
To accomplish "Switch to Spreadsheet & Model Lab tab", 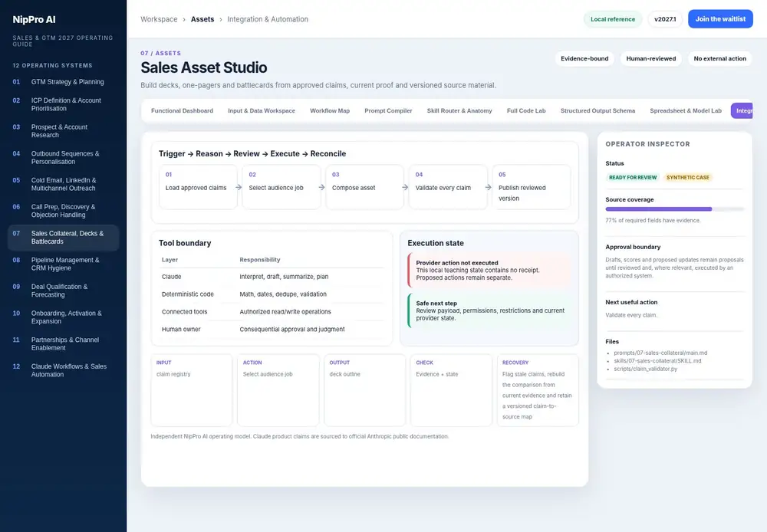I will pos(685,110).
